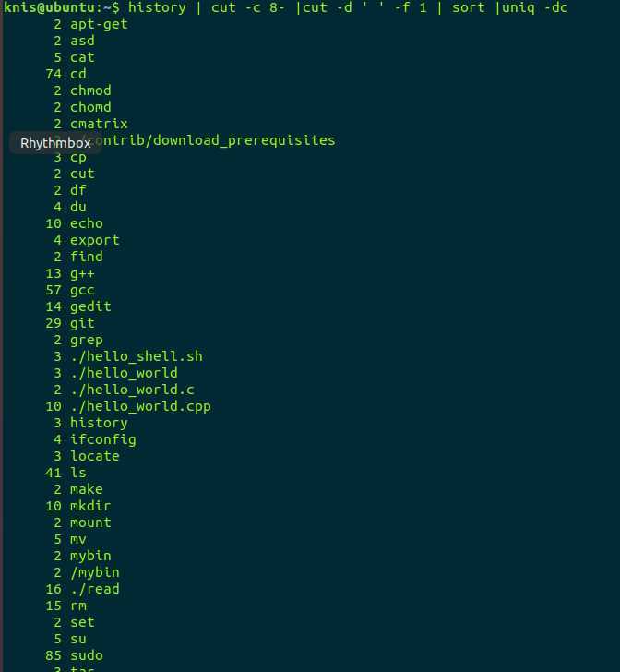Viewport: 620px width, 672px height.
Task: Click the 'cmatrix' entry in the output
Action: 99,124
